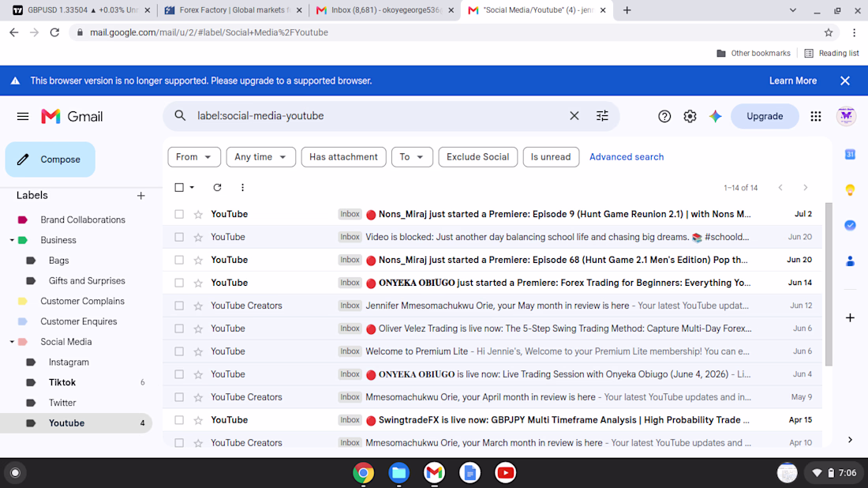Get add-ons with side panel plus icon
The height and width of the screenshot is (488, 868).
[850, 317]
